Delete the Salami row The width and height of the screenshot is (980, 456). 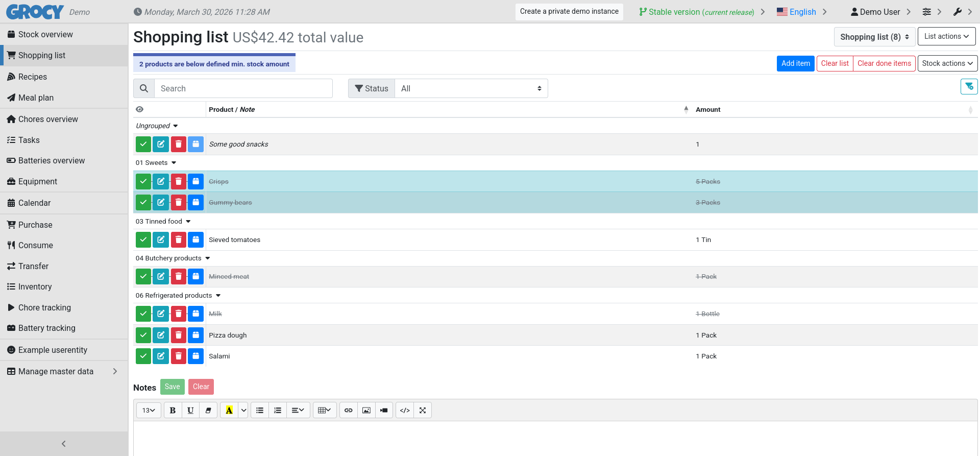[x=178, y=356]
